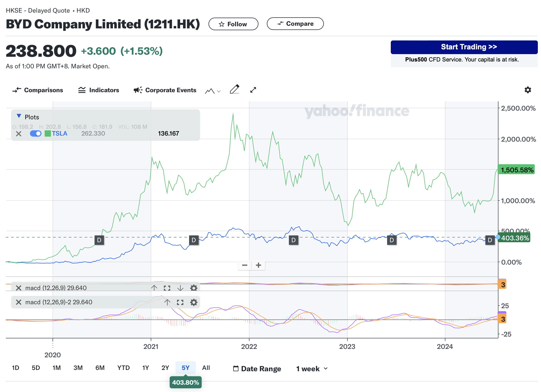
Task: Click the green TSLA color swatch
Action: click(x=48, y=133)
